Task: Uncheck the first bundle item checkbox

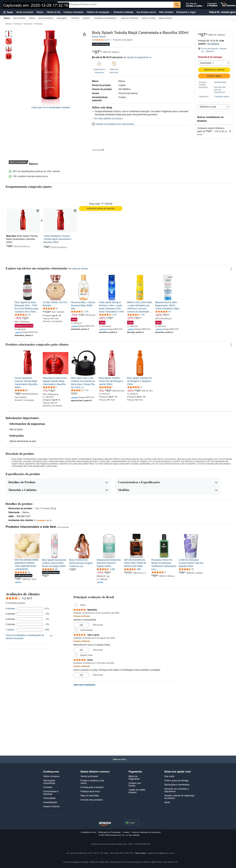Action: pos(38,211)
